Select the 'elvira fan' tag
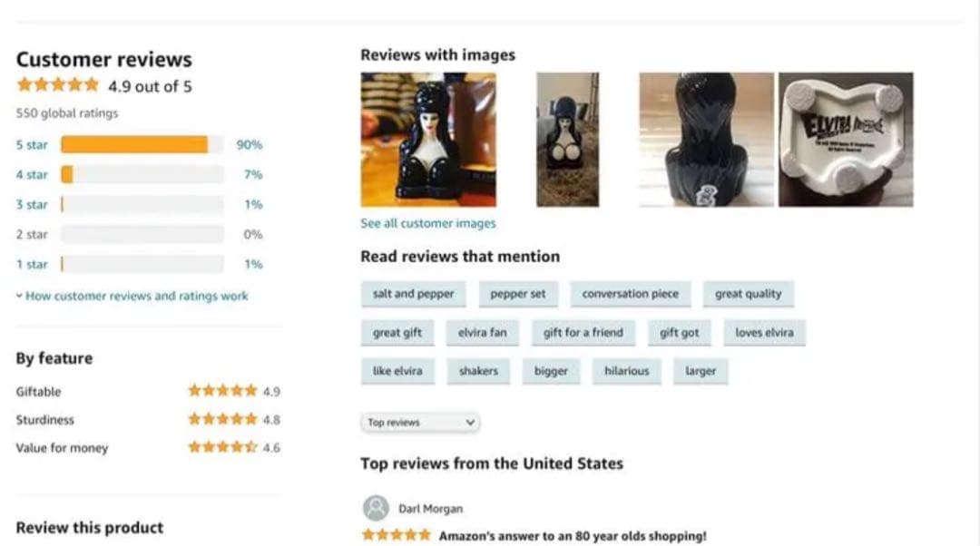The image size is (980, 546). [x=482, y=332]
